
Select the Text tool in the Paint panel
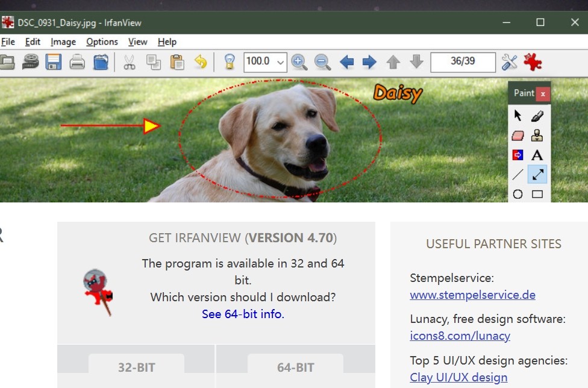[x=537, y=155]
